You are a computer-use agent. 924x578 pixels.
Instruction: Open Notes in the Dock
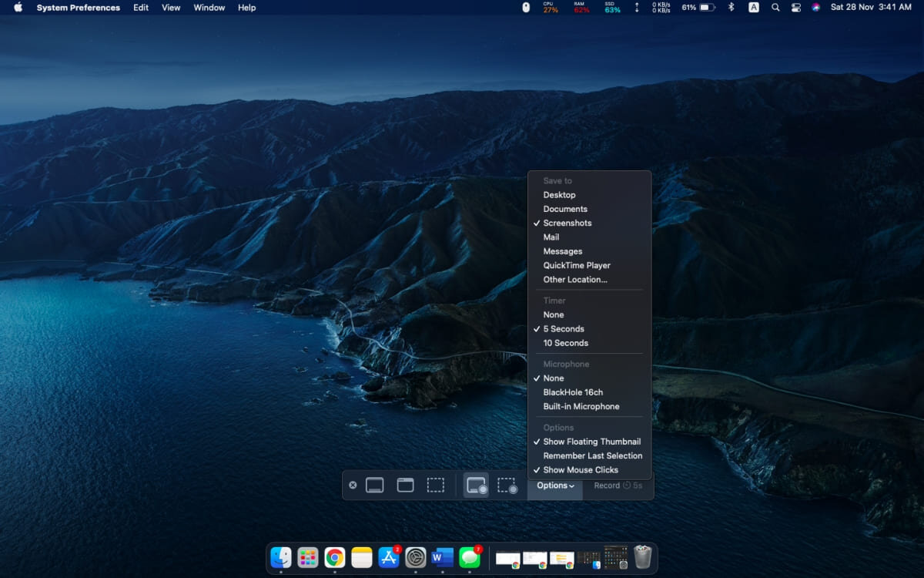click(362, 557)
